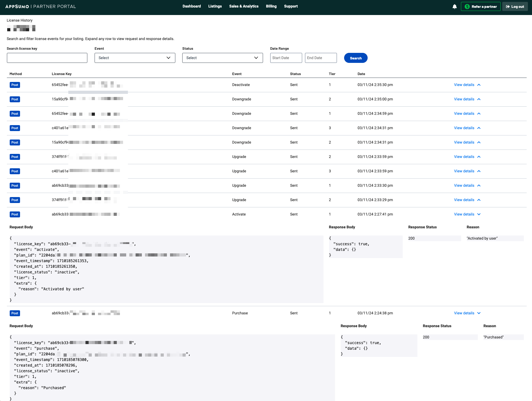Click 03/11/24 2:27:41 pm date cell
532x401 pixels.
pyautogui.click(x=375, y=214)
